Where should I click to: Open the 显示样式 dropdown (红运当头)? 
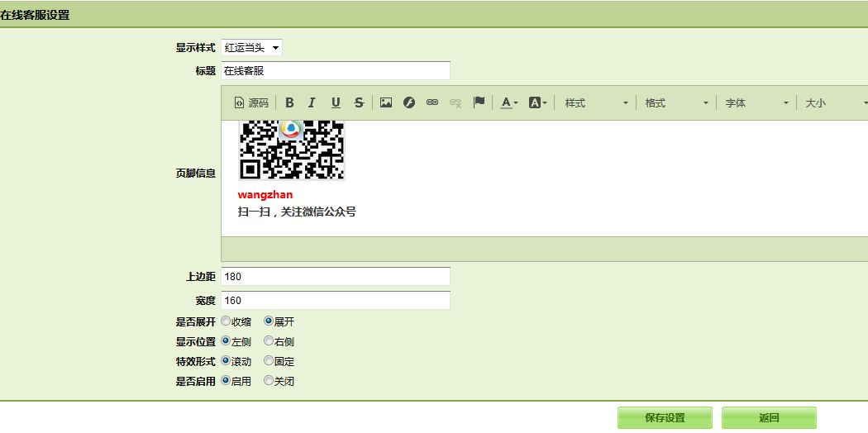pyautogui.click(x=251, y=48)
